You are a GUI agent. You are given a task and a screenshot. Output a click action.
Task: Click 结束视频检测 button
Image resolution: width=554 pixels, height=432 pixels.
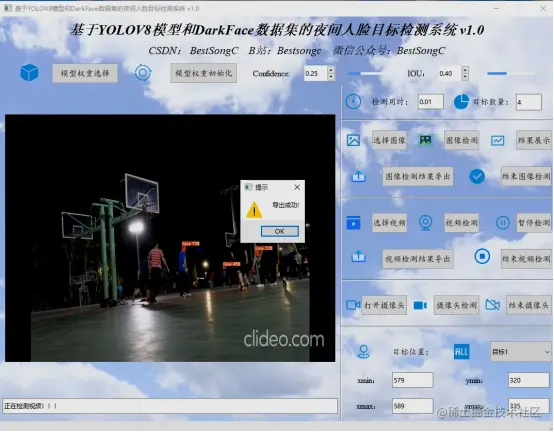526,259
